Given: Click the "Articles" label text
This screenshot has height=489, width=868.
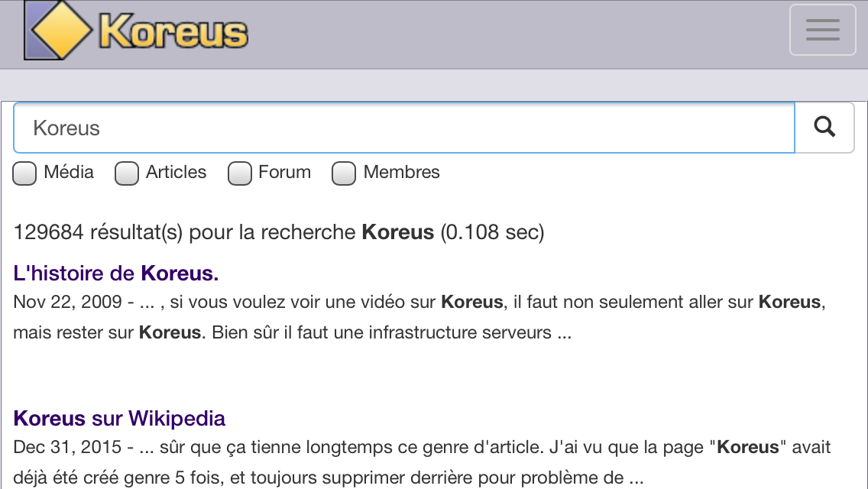Looking at the screenshot, I should pyautogui.click(x=176, y=172).
